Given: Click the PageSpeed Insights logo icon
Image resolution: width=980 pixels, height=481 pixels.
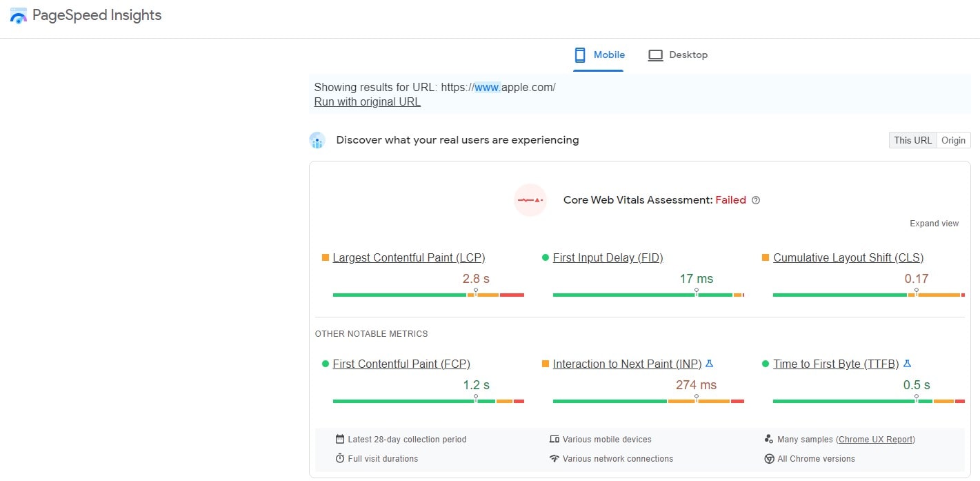Looking at the screenshot, I should (x=17, y=15).
